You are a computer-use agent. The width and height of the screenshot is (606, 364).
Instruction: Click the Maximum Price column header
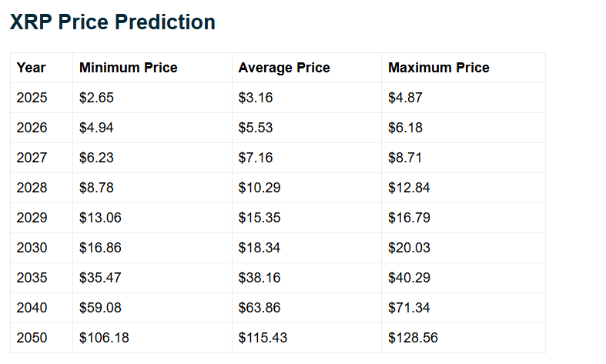point(438,68)
